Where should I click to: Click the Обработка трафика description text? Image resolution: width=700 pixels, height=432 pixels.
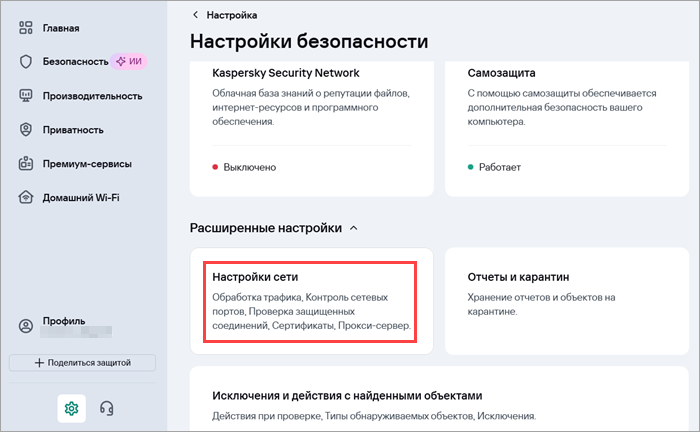coord(311,312)
